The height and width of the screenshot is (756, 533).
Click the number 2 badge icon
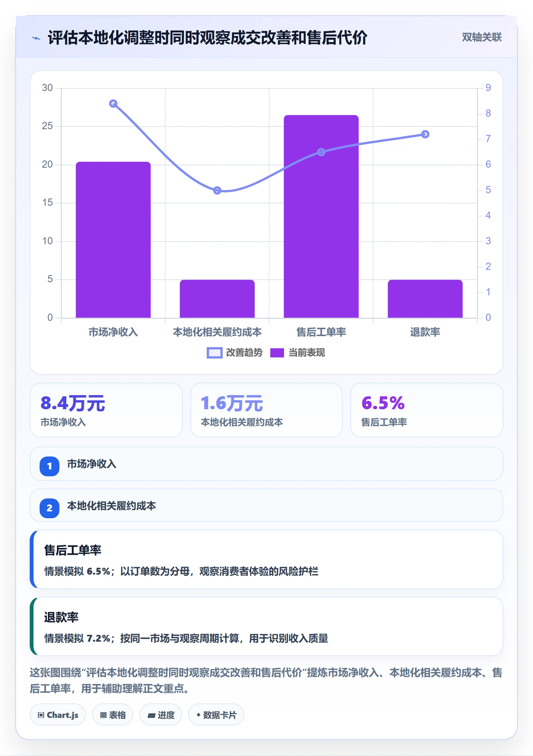[49, 508]
